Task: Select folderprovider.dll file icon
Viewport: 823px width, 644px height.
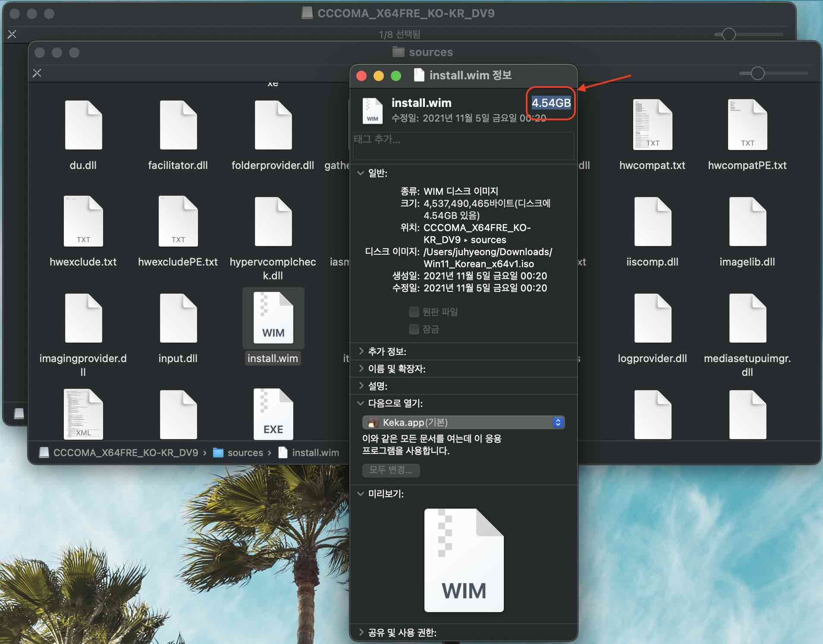Action: tap(273, 125)
